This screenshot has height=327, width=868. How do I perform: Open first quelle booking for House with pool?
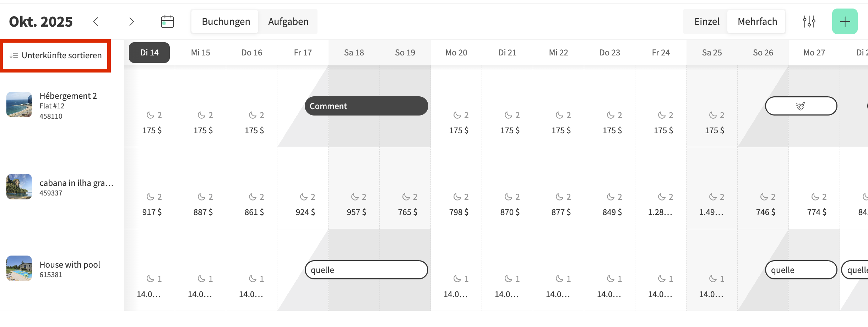366,270
